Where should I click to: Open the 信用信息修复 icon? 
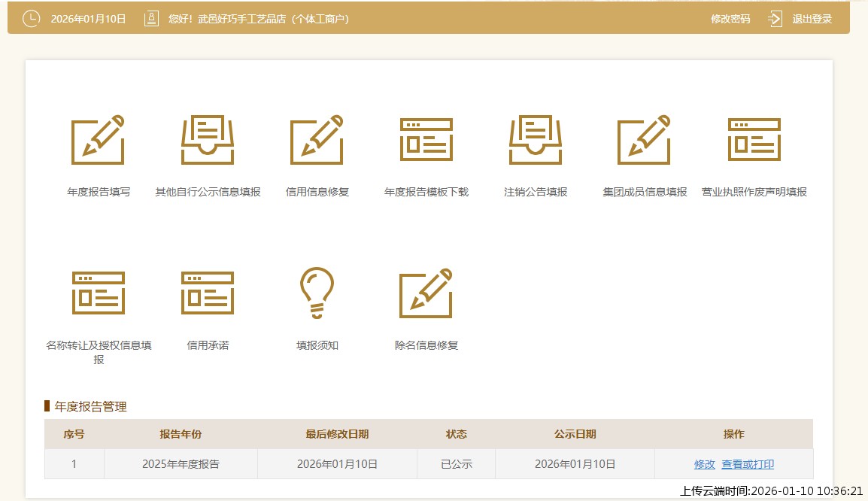[x=317, y=141]
